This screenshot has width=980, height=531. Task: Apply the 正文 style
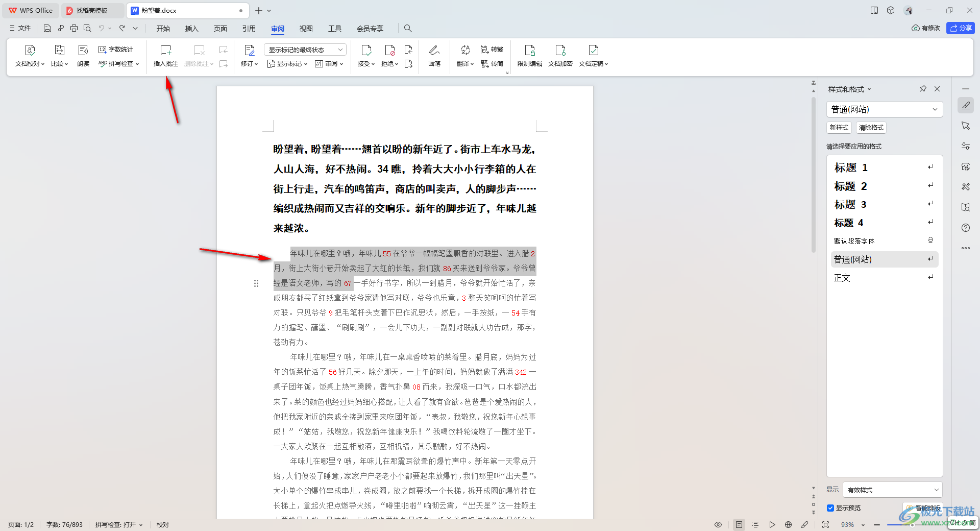(884, 278)
